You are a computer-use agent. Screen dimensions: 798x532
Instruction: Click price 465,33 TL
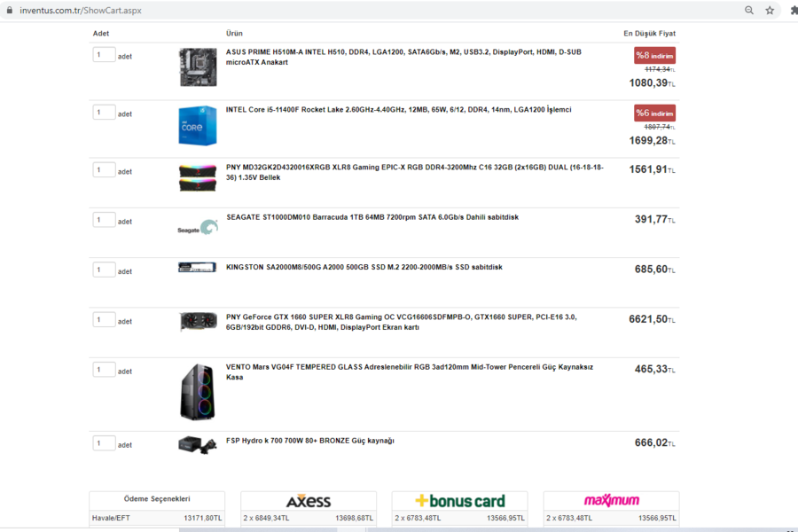coord(654,369)
